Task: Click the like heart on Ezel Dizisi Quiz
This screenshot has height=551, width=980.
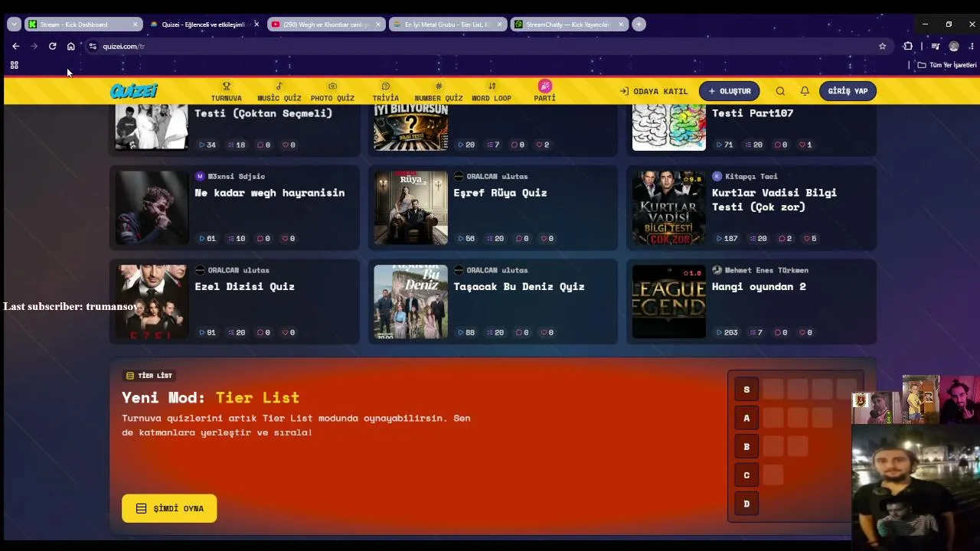Action: pyautogui.click(x=286, y=332)
